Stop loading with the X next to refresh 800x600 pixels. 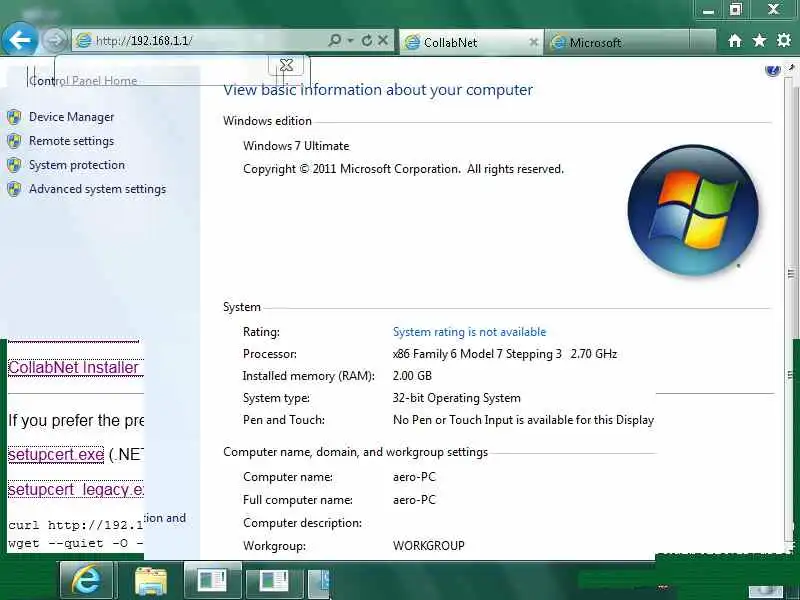click(383, 40)
